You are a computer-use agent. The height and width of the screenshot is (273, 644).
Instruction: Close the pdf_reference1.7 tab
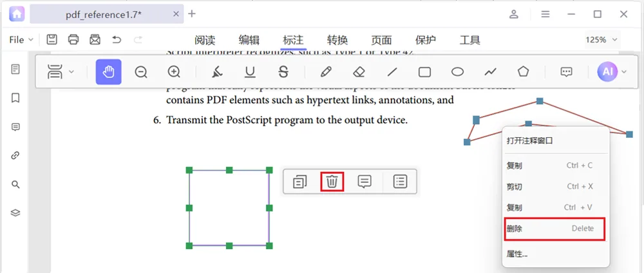click(x=176, y=14)
